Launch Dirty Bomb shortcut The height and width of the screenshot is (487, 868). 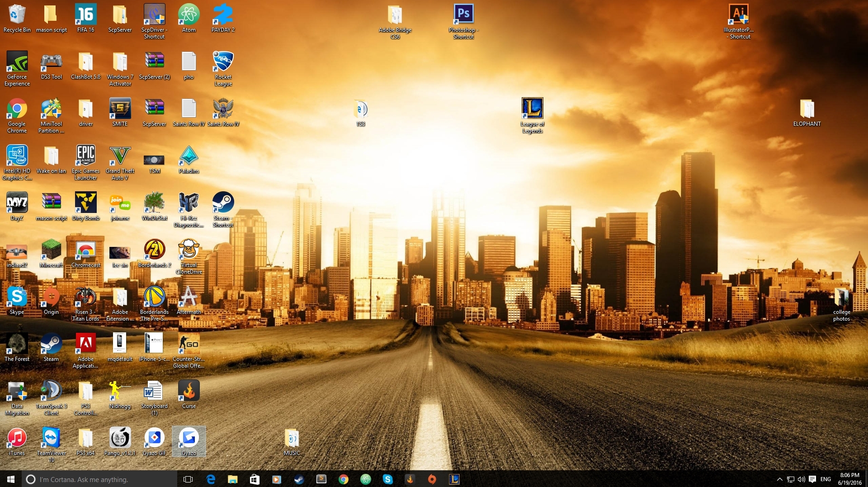(x=85, y=207)
